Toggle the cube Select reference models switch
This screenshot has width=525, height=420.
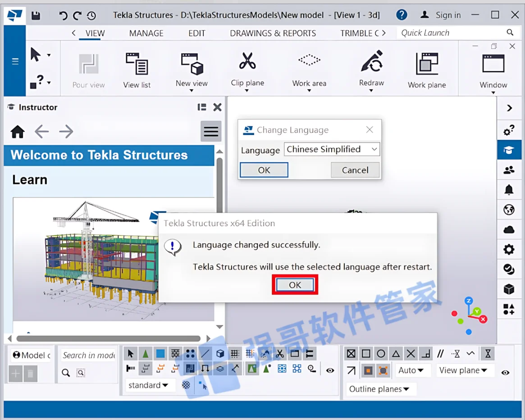(220, 353)
